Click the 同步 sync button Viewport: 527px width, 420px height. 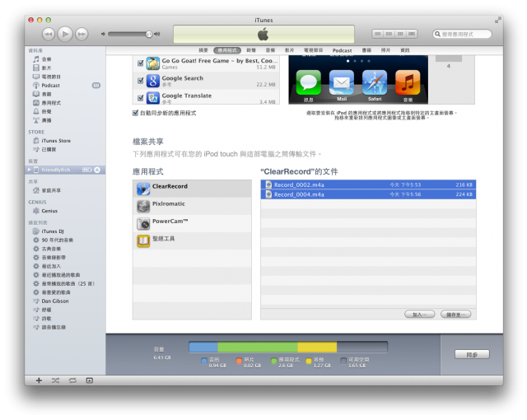(x=472, y=354)
